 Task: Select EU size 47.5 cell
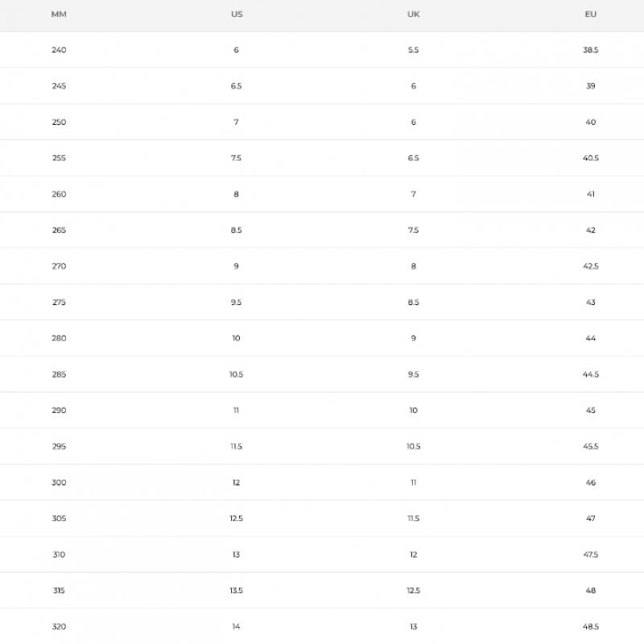tap(590, 555)
